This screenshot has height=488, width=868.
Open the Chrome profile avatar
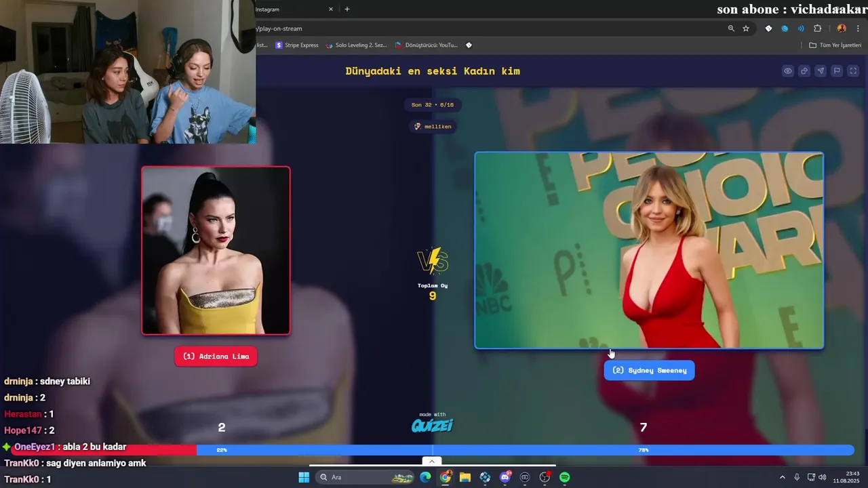tap(842, 28)
